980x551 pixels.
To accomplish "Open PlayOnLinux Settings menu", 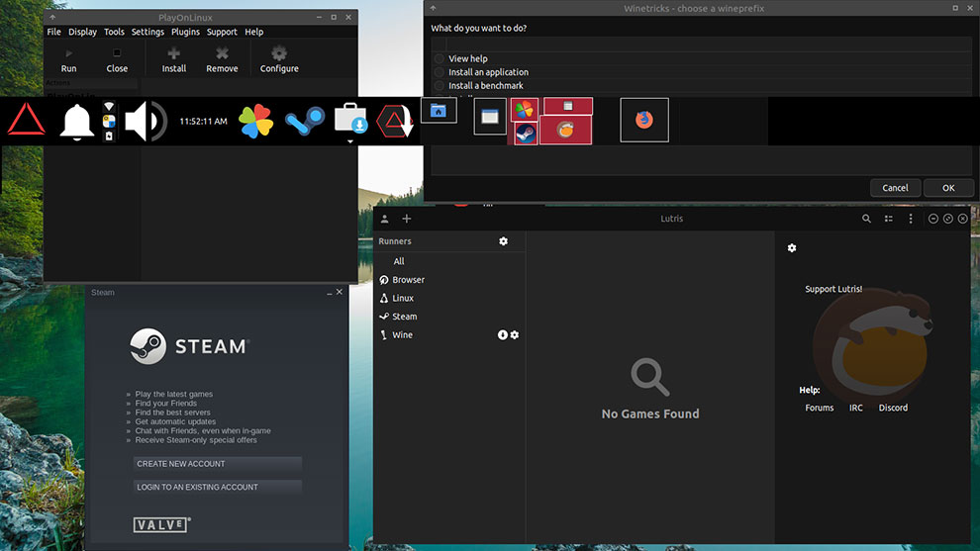I will (x=147, y=32).
